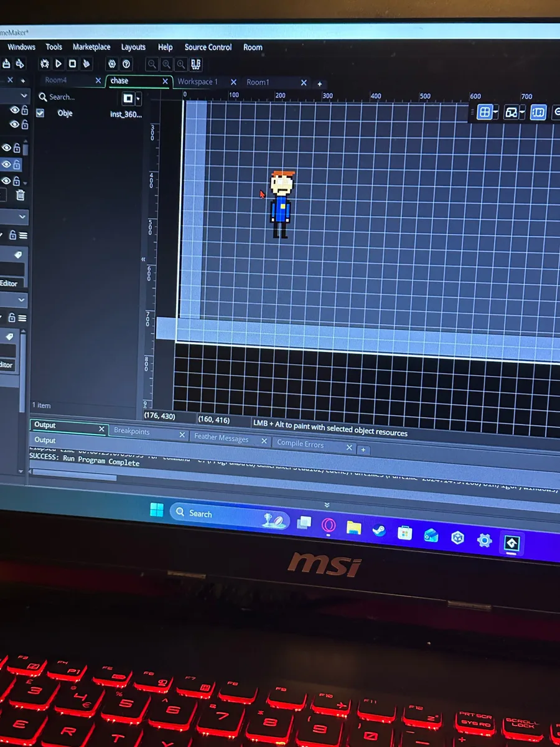The height and width of the screenshot is (747, 560).
Task: Open the Tools menu
Action: pos(54,47)
